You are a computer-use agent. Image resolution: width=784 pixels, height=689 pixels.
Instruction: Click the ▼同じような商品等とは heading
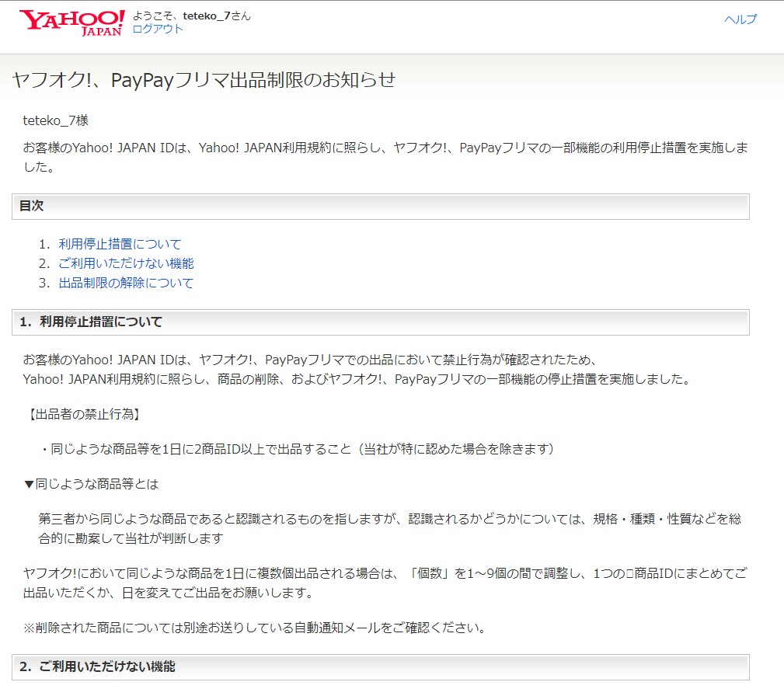(x=91, y=484)
